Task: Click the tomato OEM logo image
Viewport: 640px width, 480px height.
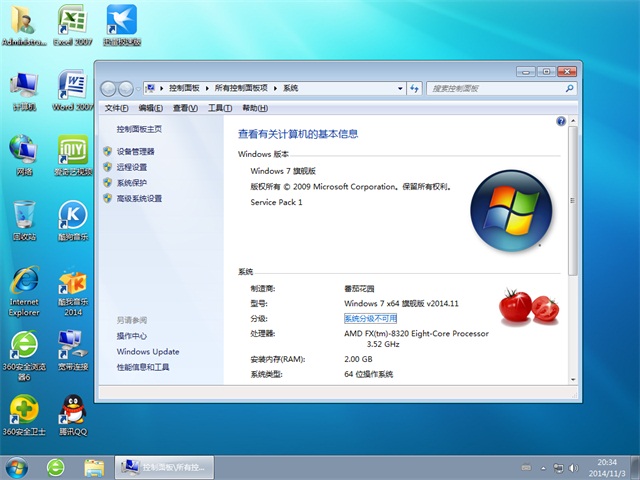Action: pyautogui.click(x=529, y=307)
